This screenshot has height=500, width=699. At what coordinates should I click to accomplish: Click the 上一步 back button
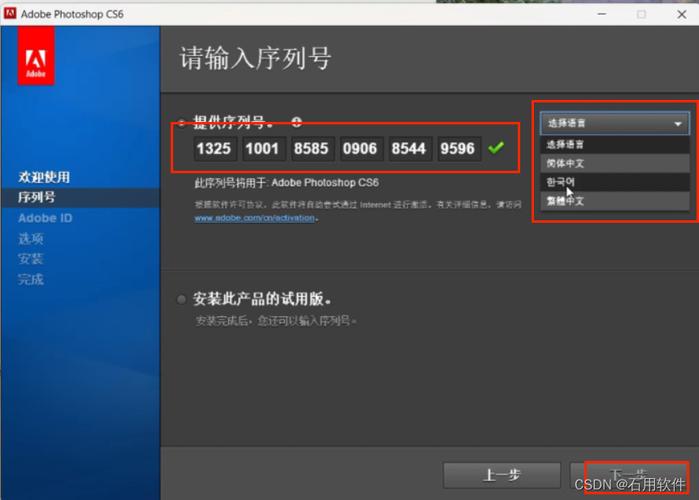502,475
